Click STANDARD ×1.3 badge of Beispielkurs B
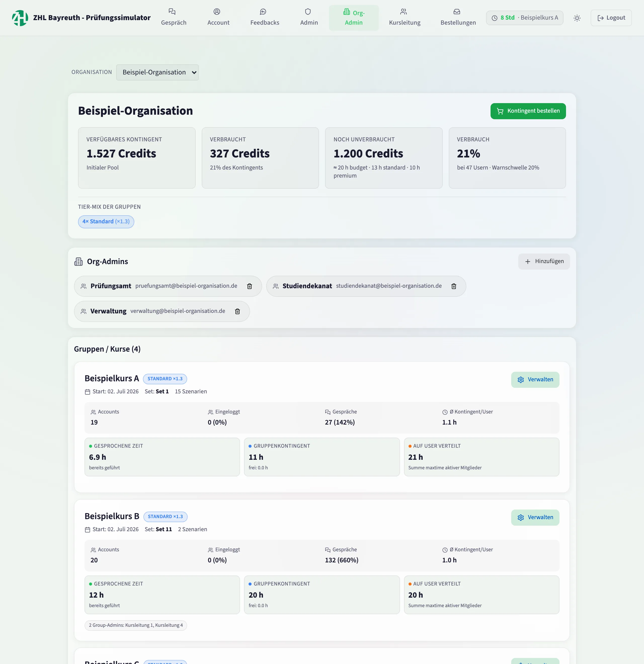Image resolution: width=644 pixels, height=664 pixels. [x=165, y=517]
